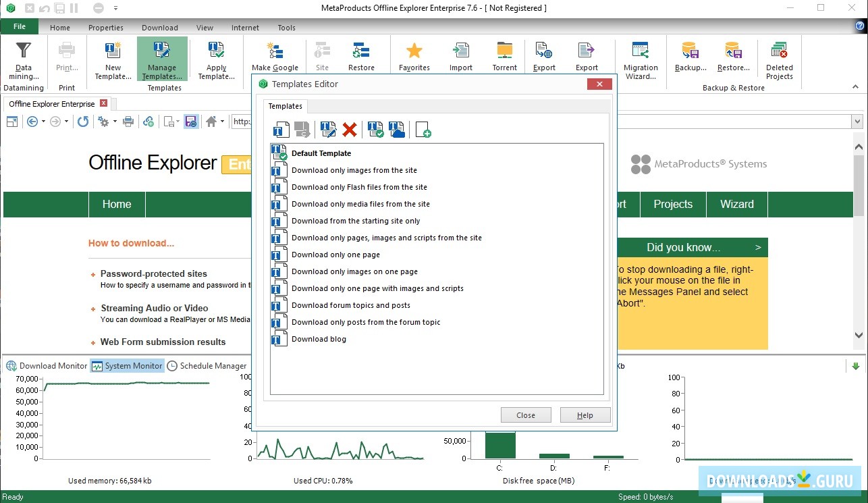Refresh the page with the reload icon
Viewport: 868px width, 503px height.
tap(82, 122)
